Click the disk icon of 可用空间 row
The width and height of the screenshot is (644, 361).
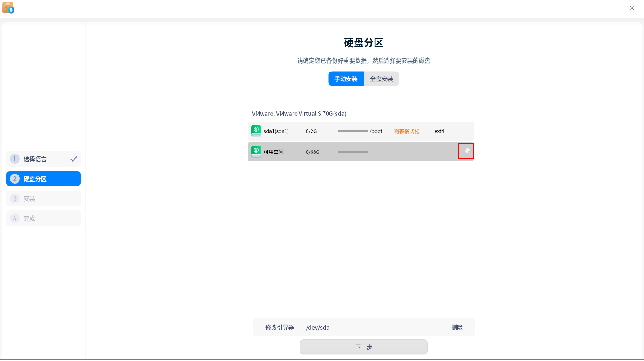(256, 152)
